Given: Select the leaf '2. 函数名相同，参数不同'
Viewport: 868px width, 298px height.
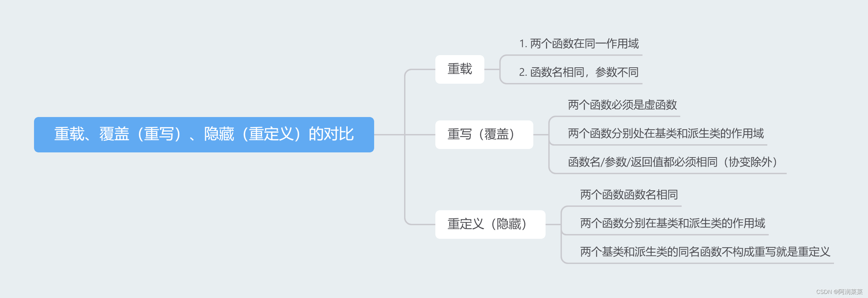Looking at the screenshot, I should pyautogui.click(x=579, y=72).
